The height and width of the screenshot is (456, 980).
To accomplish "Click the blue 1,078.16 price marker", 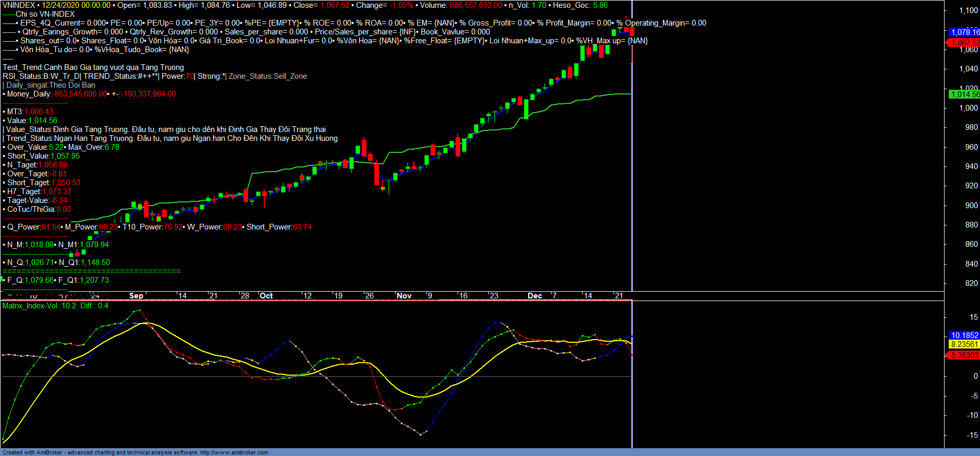I will point(964,32).
